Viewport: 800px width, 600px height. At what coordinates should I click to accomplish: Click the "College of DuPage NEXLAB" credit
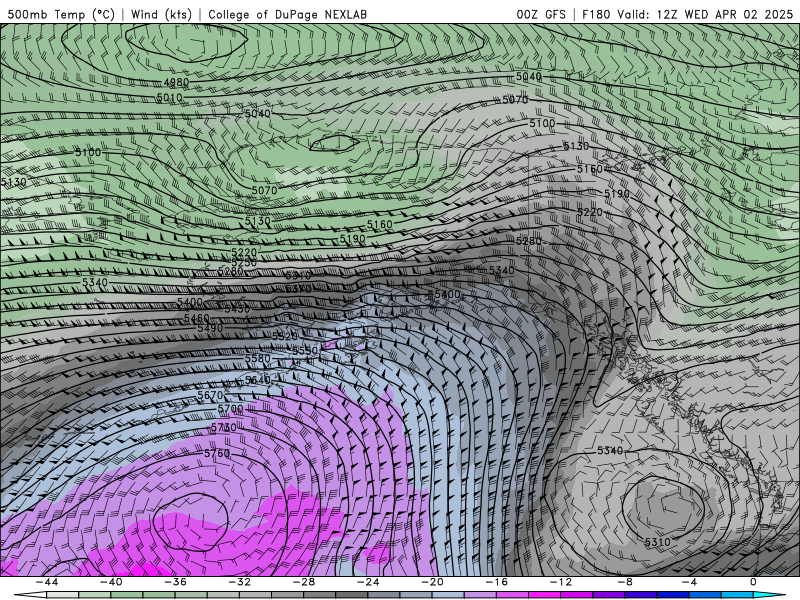tap(287, 14)
